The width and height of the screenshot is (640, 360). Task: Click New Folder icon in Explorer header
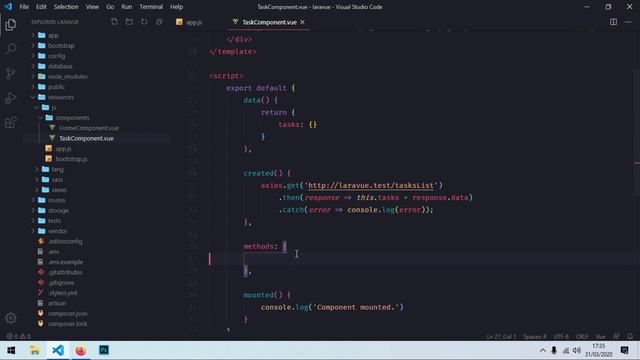click(x=129, y=22)
